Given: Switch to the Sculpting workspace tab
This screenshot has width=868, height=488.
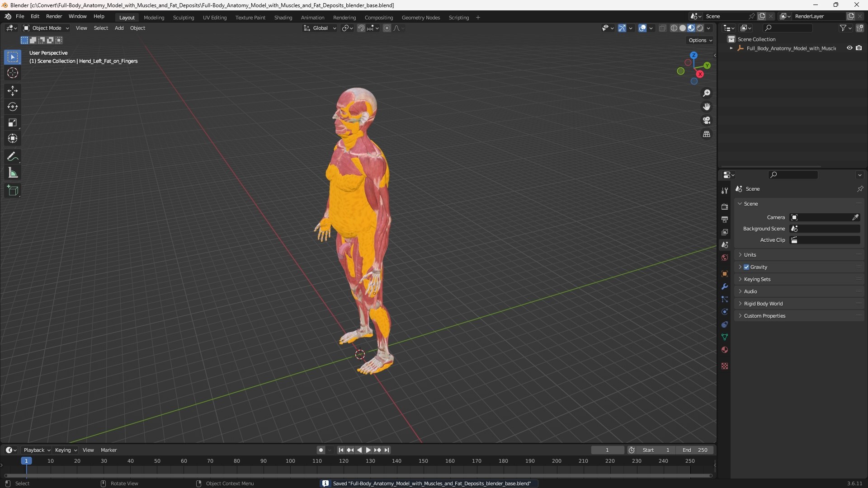Looking at the screenshot, I should (184, 18).
